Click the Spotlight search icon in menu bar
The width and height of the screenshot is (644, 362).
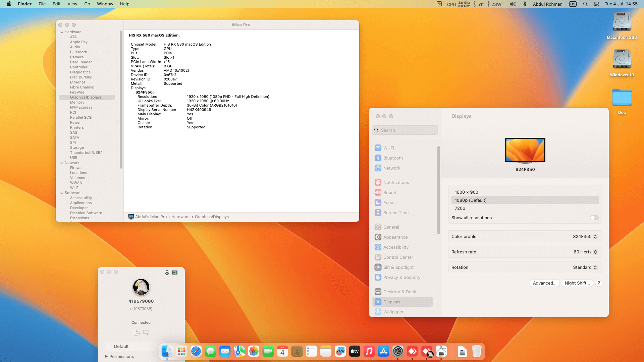585,4
